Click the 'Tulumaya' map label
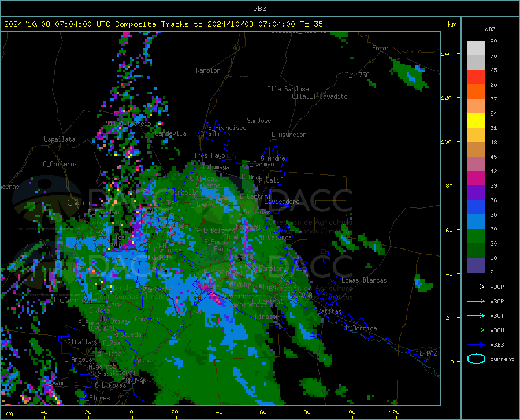This screenshot has width=520, height=420. [x=216, y=167]
